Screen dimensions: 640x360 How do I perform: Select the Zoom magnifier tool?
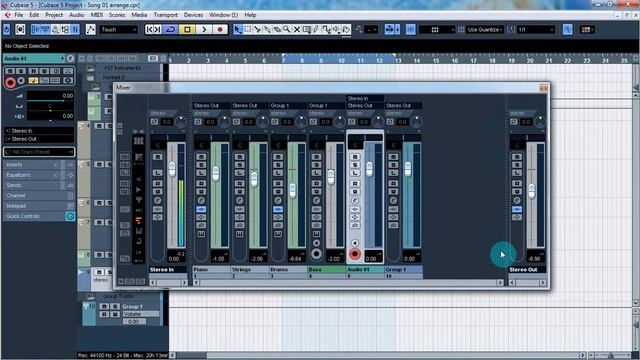click(287, 29)
